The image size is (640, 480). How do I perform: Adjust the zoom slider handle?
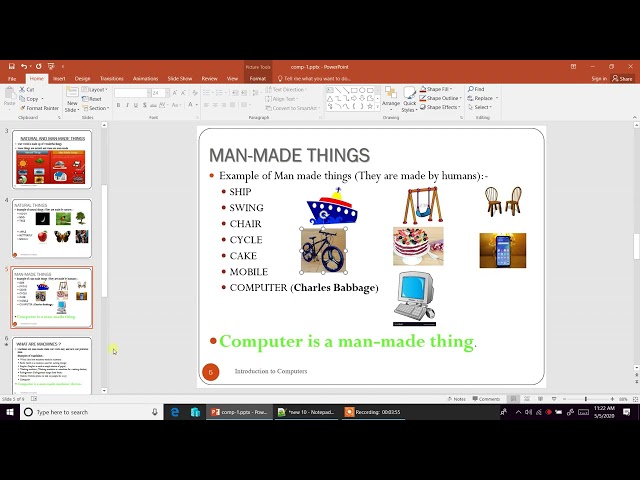pyautogui.click(x=586, y=399)
